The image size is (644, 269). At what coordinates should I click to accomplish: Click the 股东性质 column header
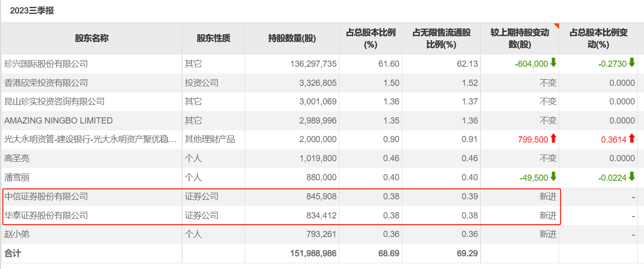[x=214, y=39]
